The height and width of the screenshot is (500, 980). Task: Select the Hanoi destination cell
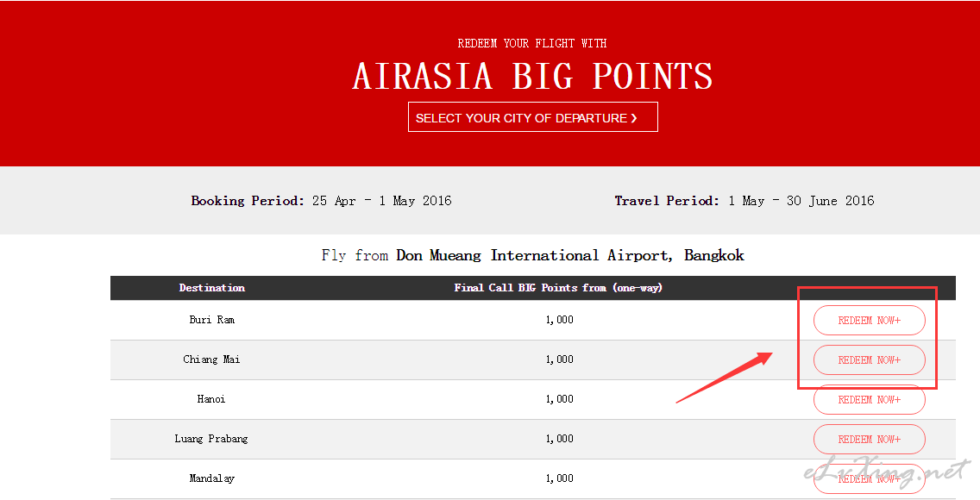(x=211, y=399)
